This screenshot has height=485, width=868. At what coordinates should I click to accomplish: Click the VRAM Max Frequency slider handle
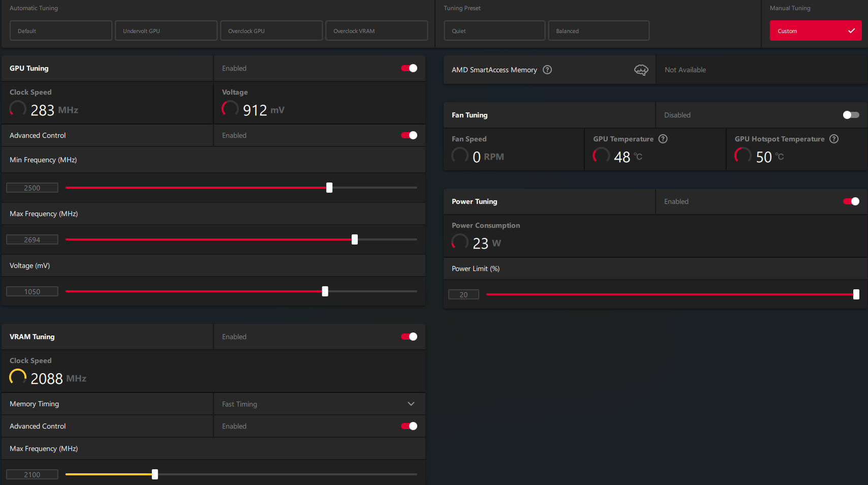pyautogui.click(x=155, y=474)
